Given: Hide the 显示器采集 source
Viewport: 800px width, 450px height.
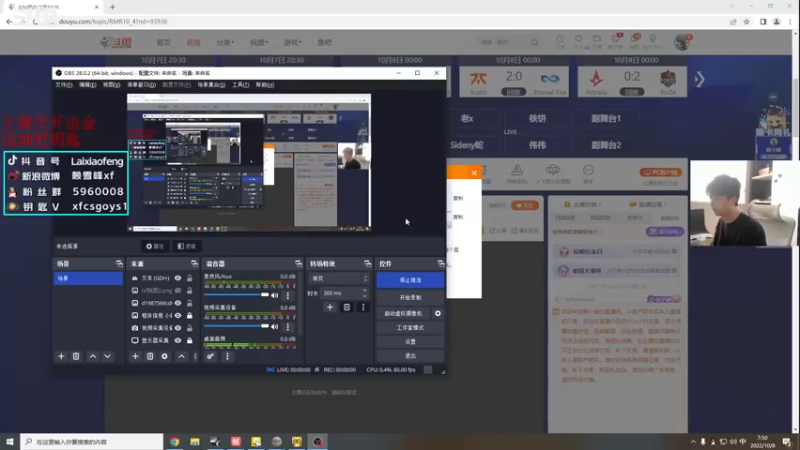Looking at the screenshot, I should [x=178, y=340].
